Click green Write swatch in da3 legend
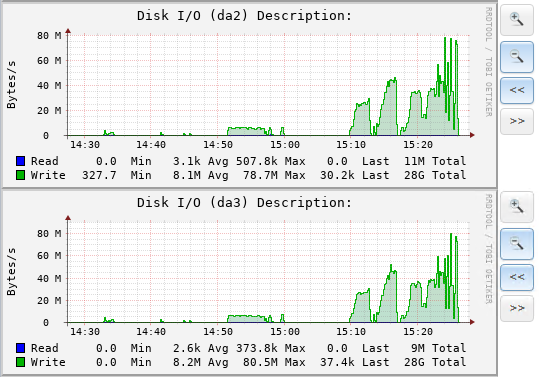Viewport: 543px width, 377px height. pos(20,362)
